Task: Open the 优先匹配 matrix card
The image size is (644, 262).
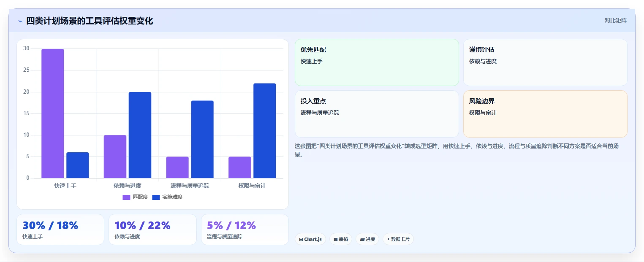Action: (377, 62)
